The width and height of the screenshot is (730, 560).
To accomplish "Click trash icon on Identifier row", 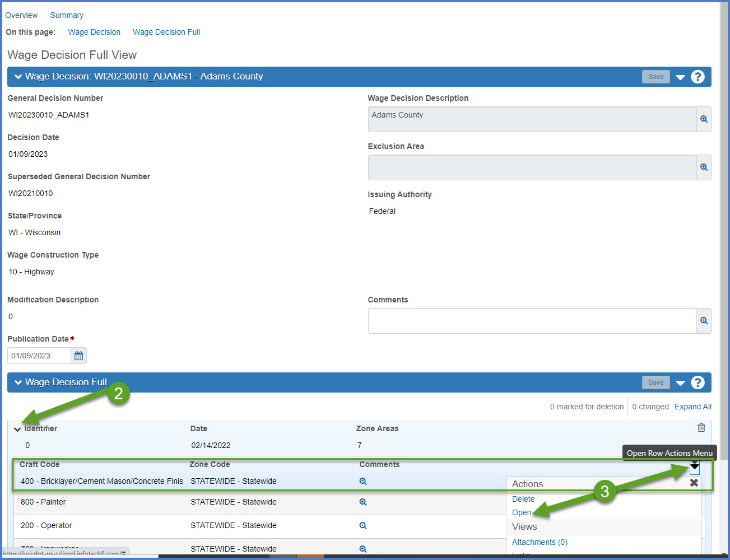I will pyautogui.click(x=701, y=428).
